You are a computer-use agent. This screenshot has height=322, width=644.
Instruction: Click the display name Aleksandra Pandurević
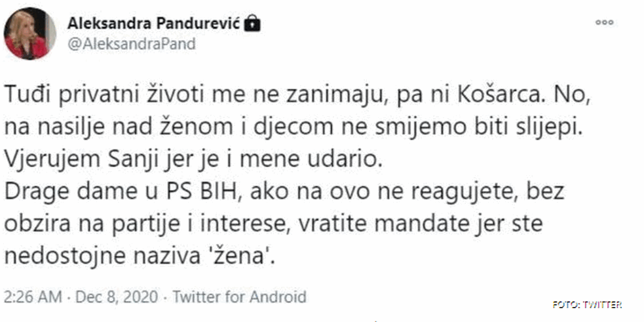coord(153,24)
